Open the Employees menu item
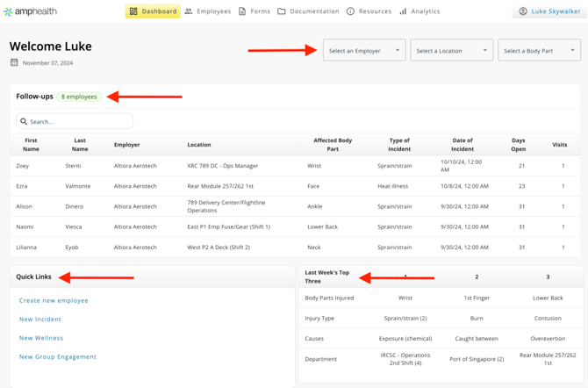Screen dimensions: 588x388 pos(208,11)
